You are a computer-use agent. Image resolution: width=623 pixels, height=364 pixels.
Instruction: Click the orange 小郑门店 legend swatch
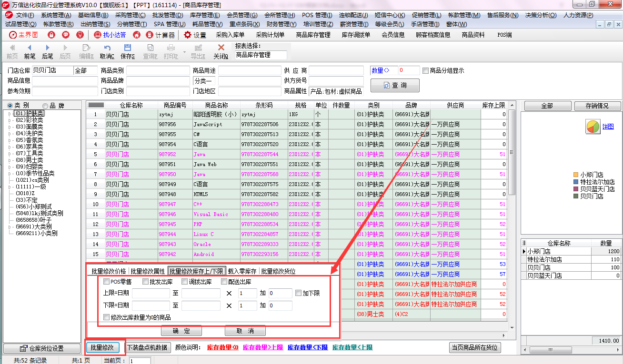pyautogui.click(x=576, y=175)
